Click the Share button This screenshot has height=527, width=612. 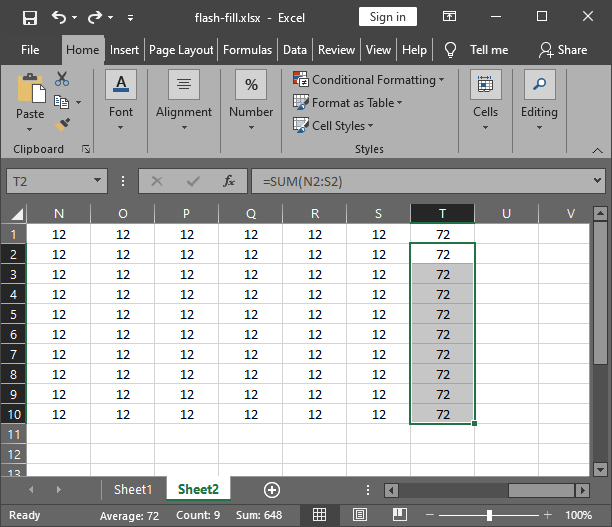click(x=563, y=50)
